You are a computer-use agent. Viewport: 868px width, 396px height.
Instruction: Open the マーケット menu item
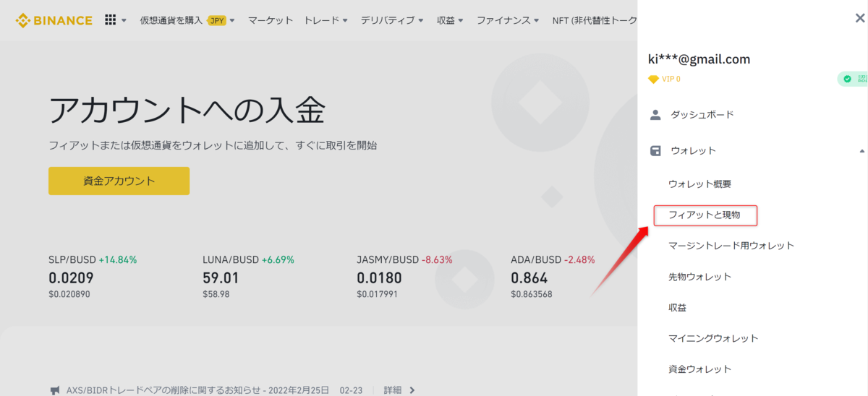point(271,20)
